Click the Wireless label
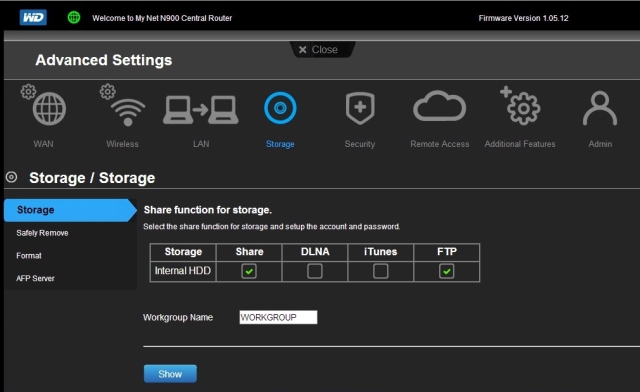The width and height of the screenshot is (640, 392). coord(122,144)
